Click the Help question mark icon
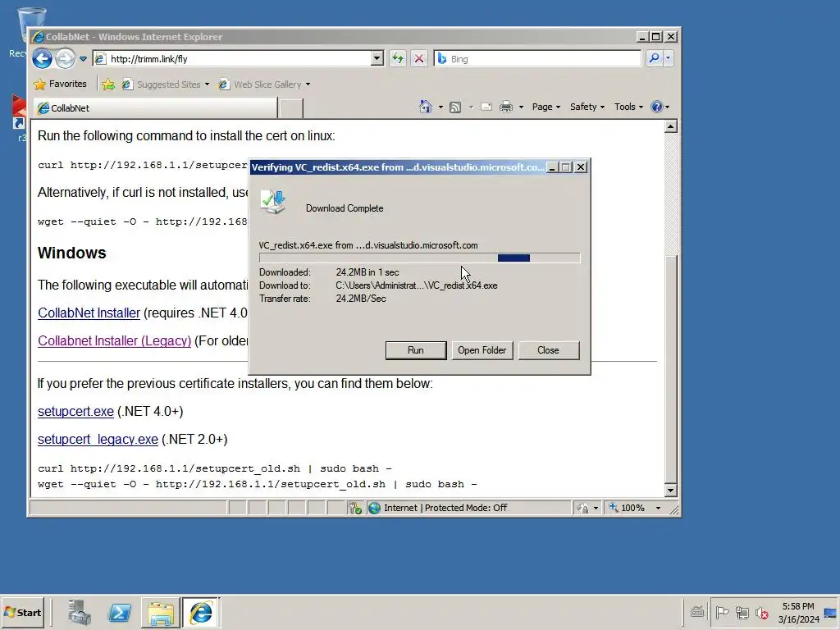 [657, 107]
